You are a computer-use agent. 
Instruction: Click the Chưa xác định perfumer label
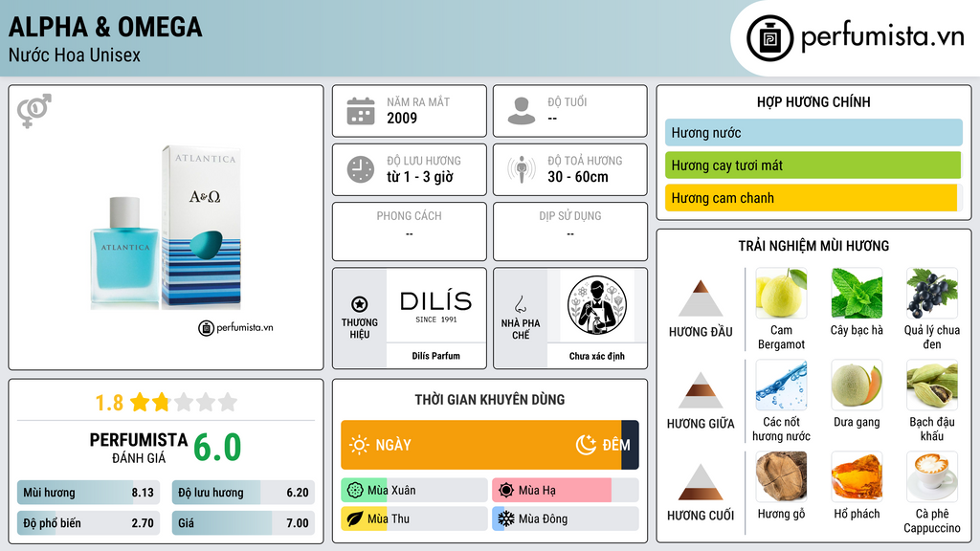point(597,356)
